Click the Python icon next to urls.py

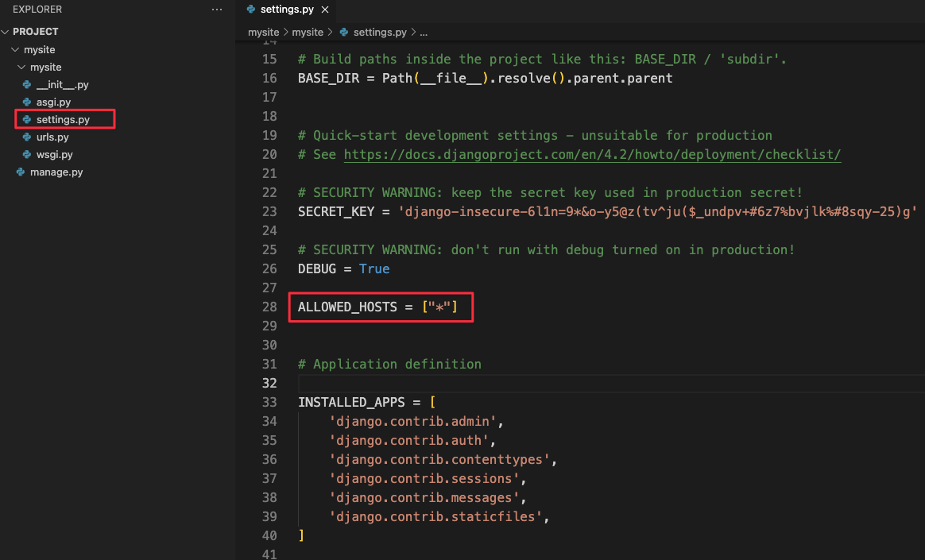(26, 137)
